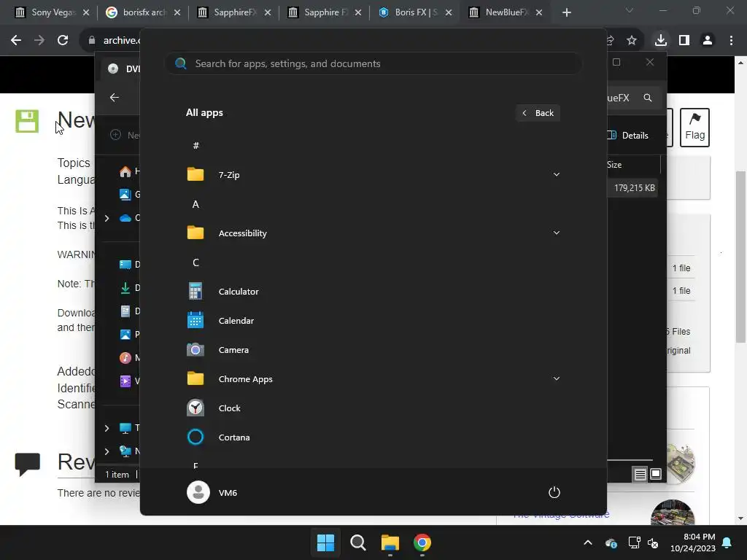This screenshot has height=560, width=747.
Task: Open the Accessibility folder
Action: pos(373,233)
